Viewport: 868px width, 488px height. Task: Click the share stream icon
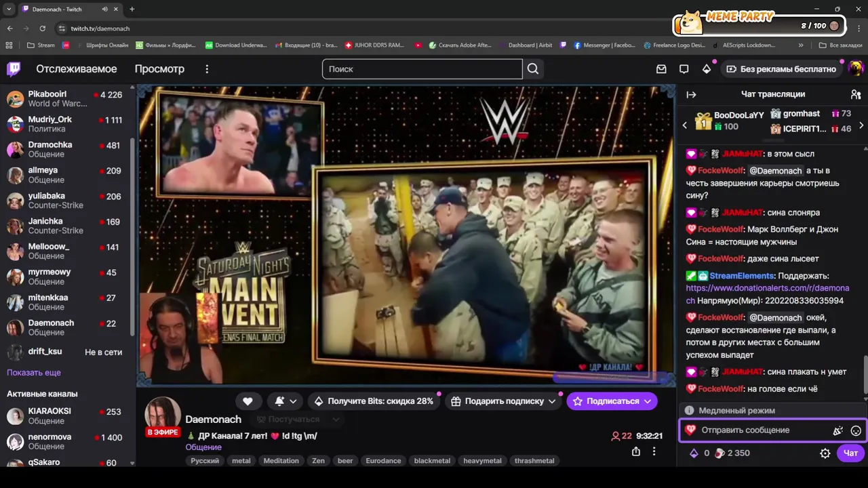coord(636,451)
